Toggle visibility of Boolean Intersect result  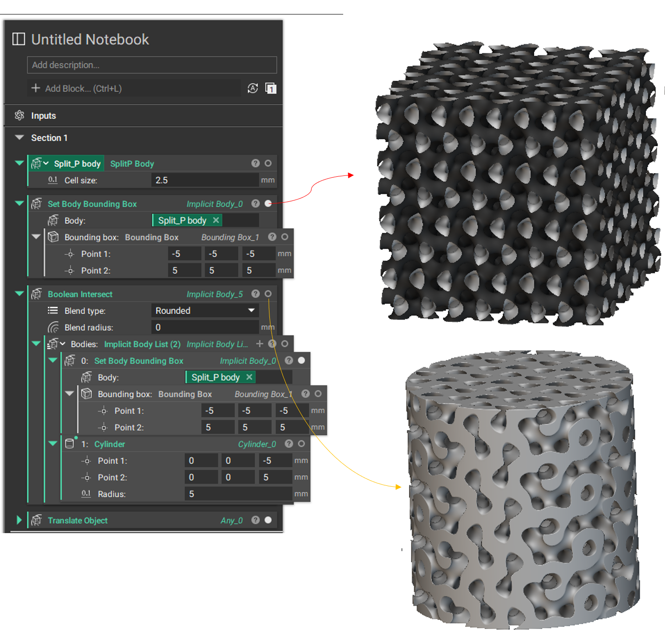click(268, 294)
